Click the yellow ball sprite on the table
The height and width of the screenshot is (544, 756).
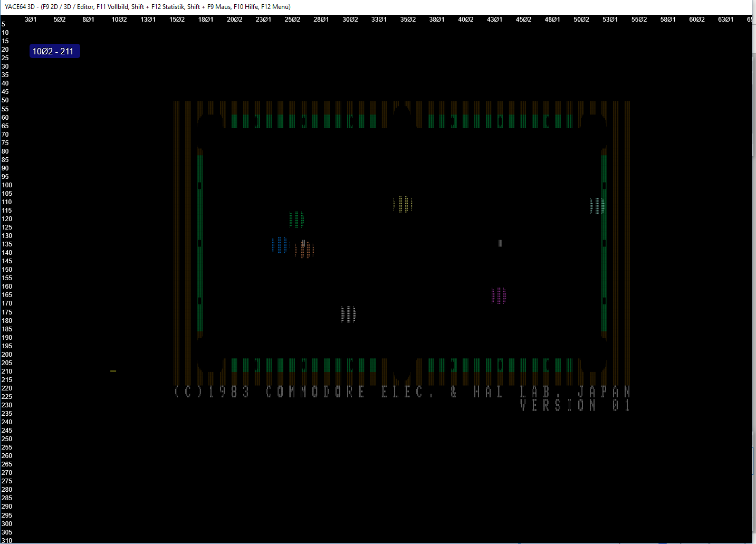coord(403,204)
